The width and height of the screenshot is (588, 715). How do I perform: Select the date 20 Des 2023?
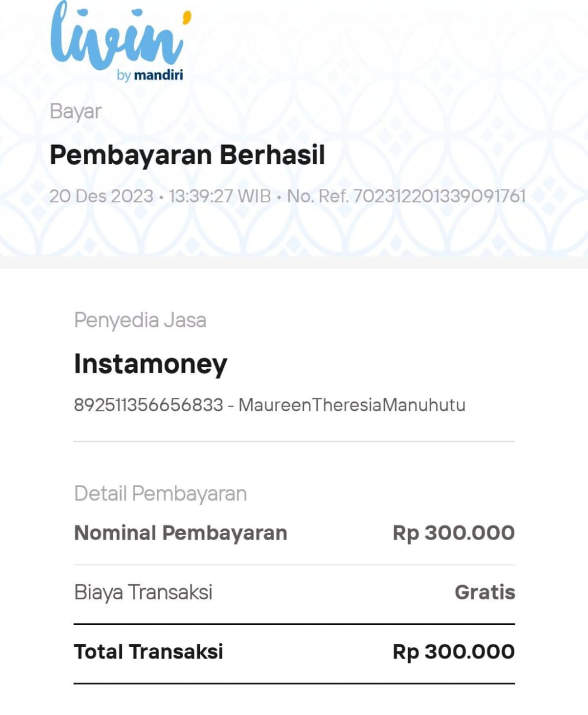click(101, 196)
